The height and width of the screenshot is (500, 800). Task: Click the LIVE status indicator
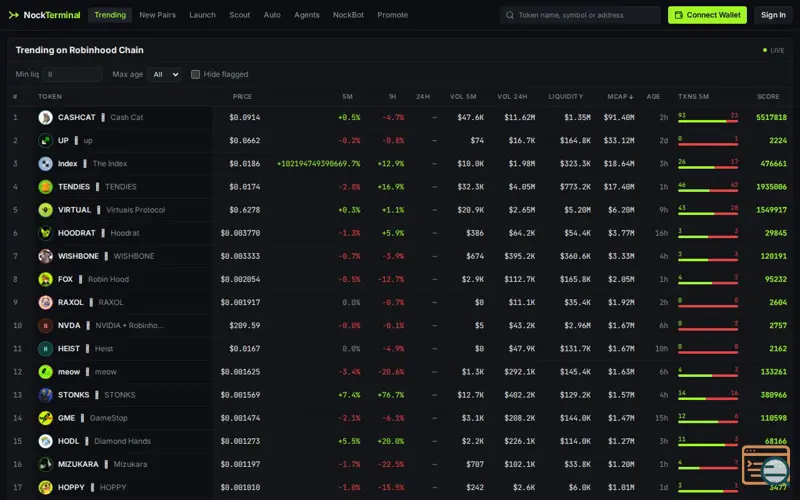click(x=773, y=51)
